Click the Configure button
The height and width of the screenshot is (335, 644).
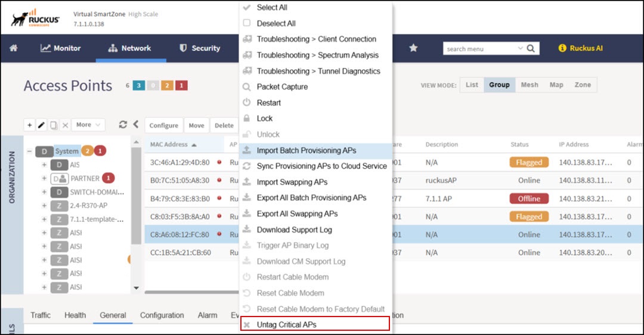(x=164, y=125)
